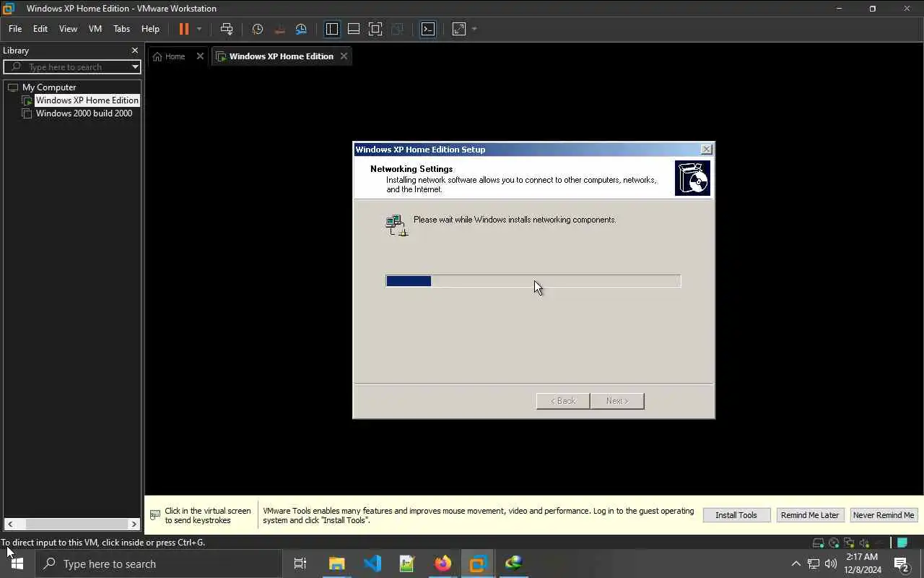Click the network computers icon in setup
This screenshot has width=924, height=578.
(x=397, y=225)
